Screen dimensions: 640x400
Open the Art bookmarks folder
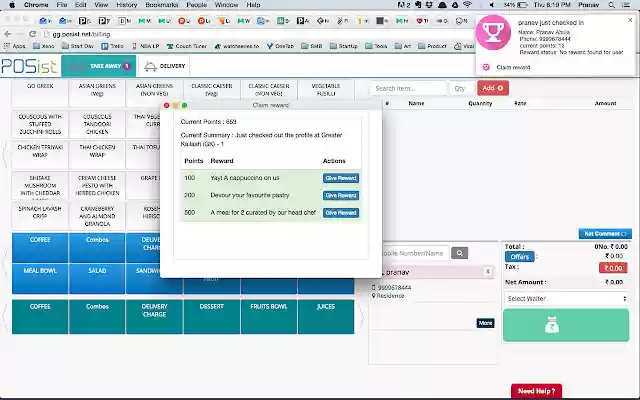403,46
